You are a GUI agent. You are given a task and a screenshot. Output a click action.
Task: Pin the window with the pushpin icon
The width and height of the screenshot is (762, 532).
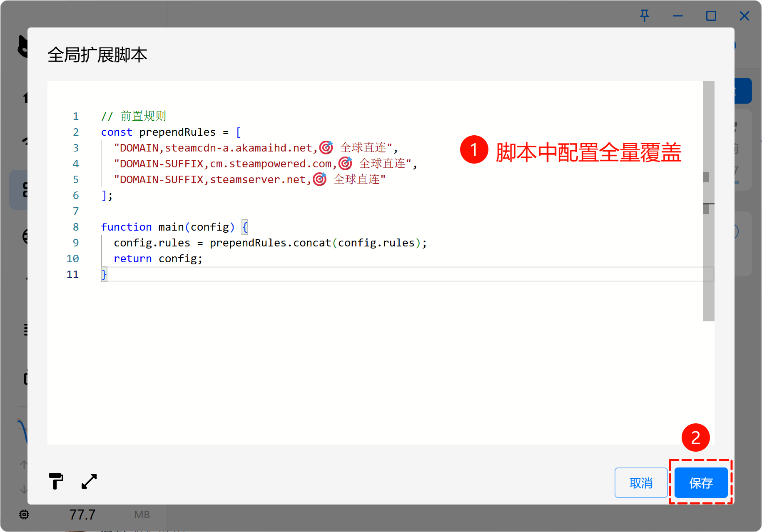click(644, 16)
